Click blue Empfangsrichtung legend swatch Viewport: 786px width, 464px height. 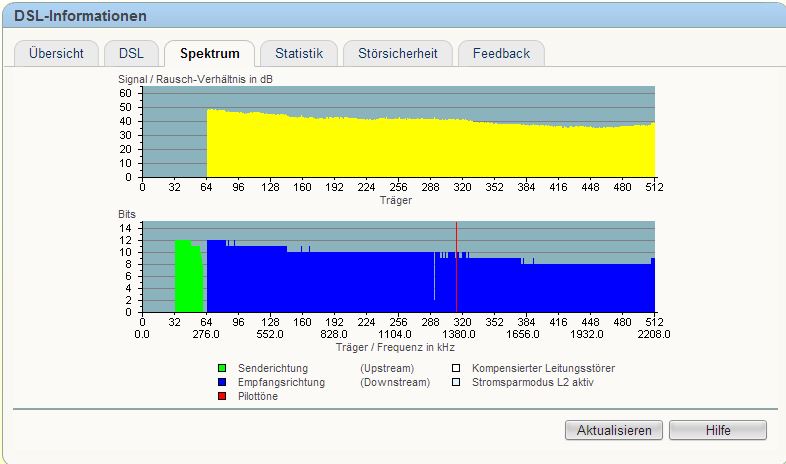(x=222, y=382)
